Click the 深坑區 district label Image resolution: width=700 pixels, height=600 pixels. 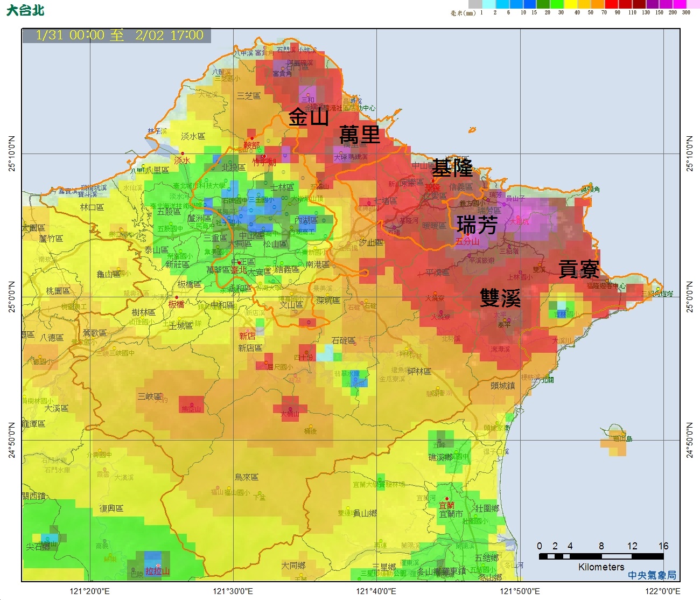(328, 301)
